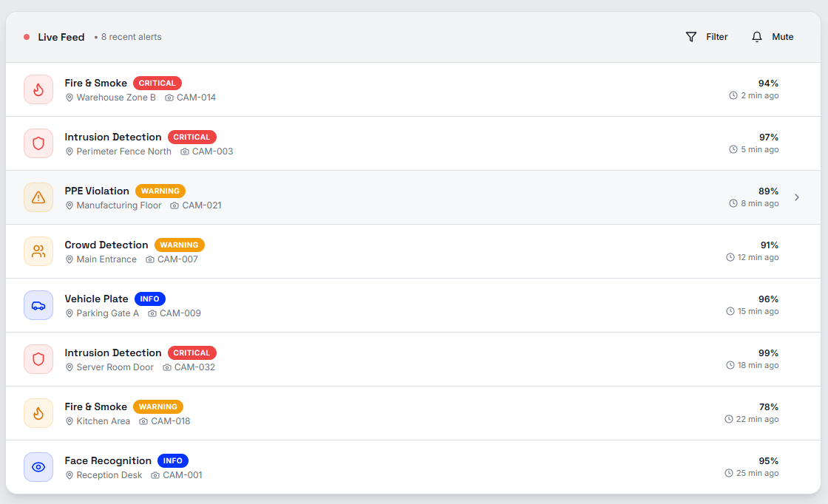The width and height of the screenshot is (828, 504).
Task: Click the Fire & Smoke flame icon for Warehouse Zone B
Action: (x=38, y=89)
